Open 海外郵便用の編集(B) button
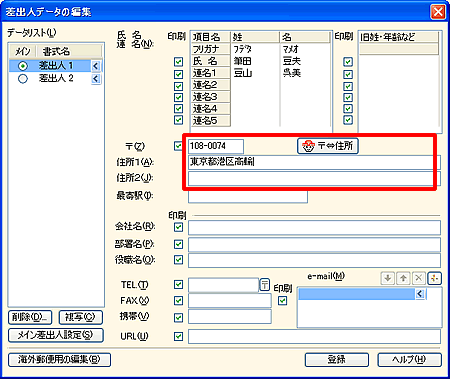This screenshot has height=379, width=450. point(59,360)
